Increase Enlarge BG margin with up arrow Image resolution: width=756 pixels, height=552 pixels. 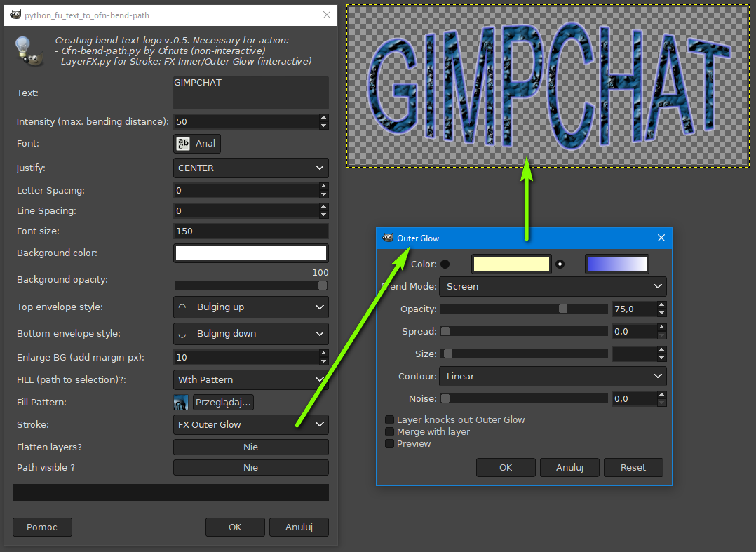pos(323,354)
